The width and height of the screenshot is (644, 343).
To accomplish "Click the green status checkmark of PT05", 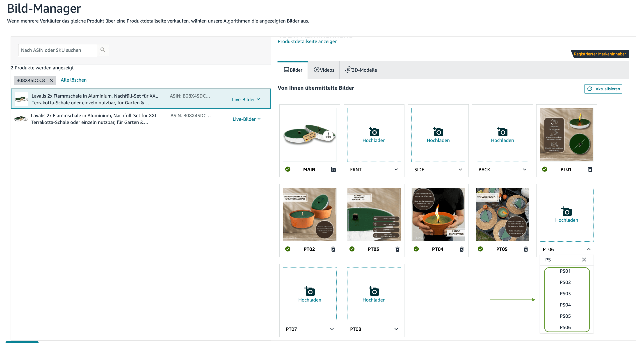I will tap(480, 249).
